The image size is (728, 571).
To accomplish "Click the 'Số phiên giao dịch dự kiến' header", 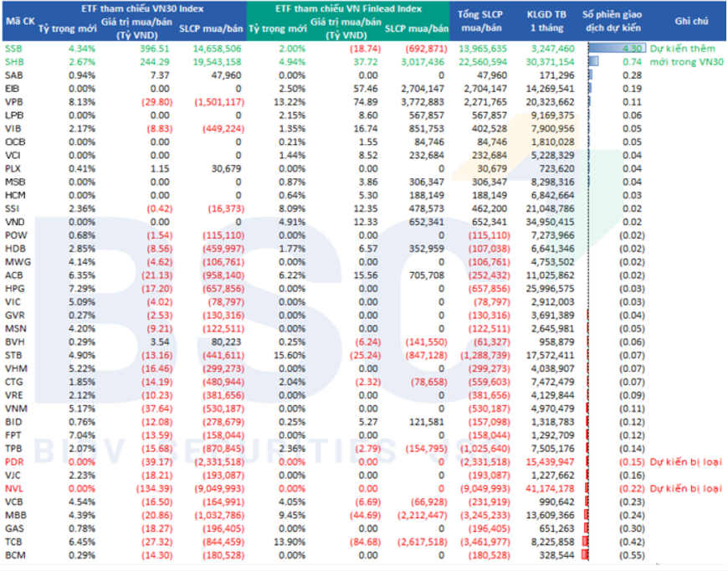I will click(613, 22).
